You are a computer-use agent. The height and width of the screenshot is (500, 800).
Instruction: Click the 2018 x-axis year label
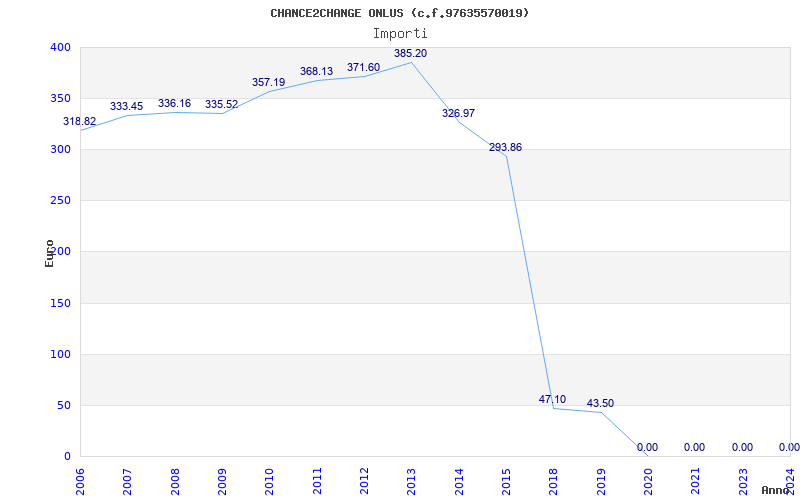[554, 481]
